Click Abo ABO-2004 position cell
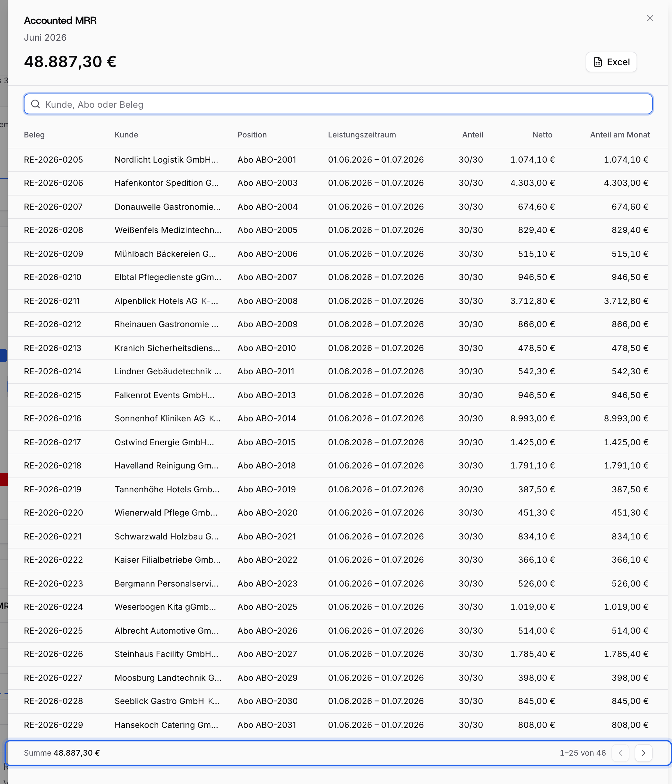The width and height of the screenshot is (672, 784). [x=267, y=207]
